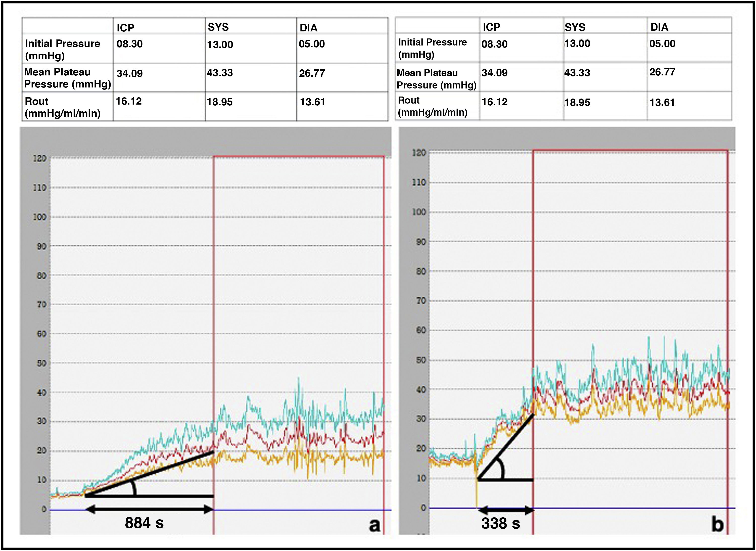The image size is (756, 551).
Task: Click the 884 s duration label
Action: tap(144, 523)
